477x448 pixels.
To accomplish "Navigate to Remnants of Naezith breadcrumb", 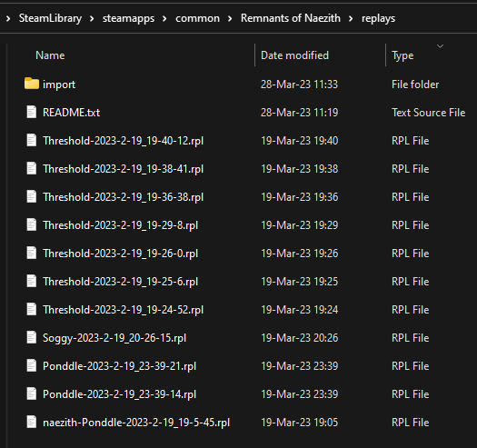I will tap(291, 18).
